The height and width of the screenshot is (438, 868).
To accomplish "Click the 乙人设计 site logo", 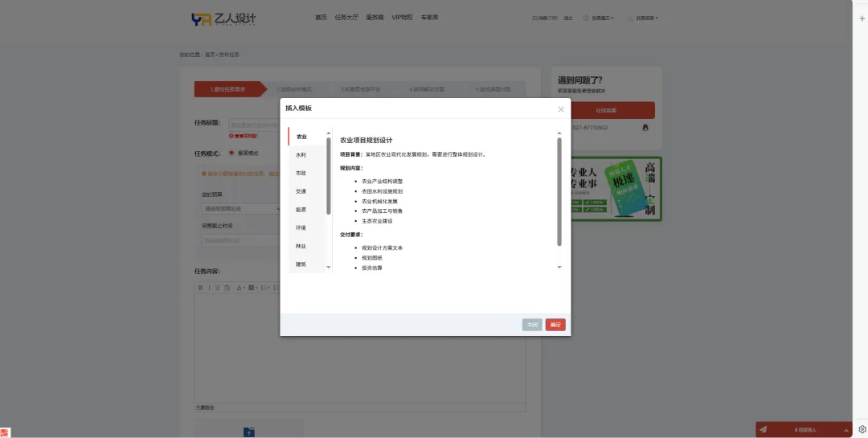I will point(223,18).
